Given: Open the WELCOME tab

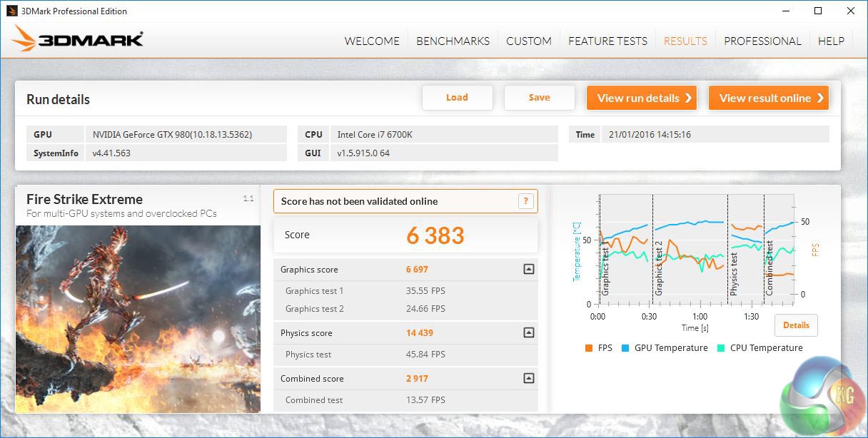Looking at the screenshot, I should click(x=372, y=41).
